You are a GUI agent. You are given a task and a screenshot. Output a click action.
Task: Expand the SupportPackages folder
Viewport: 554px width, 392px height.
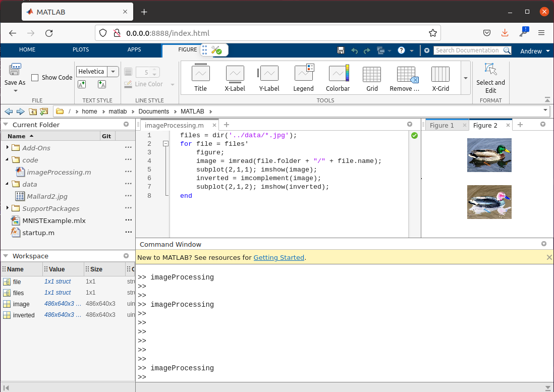(x=8, y=208)
